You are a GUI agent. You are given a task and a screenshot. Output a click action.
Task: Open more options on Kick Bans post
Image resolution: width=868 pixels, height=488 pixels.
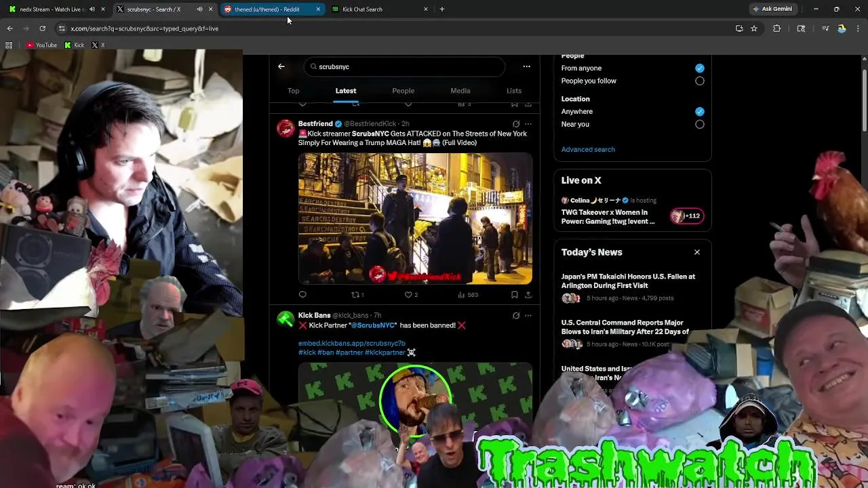pos(528,315)
